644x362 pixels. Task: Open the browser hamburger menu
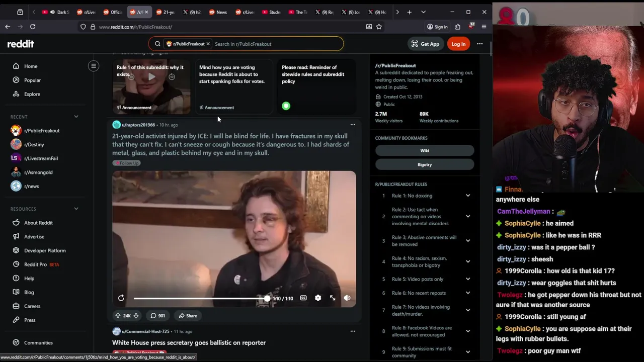click(484, 27)
